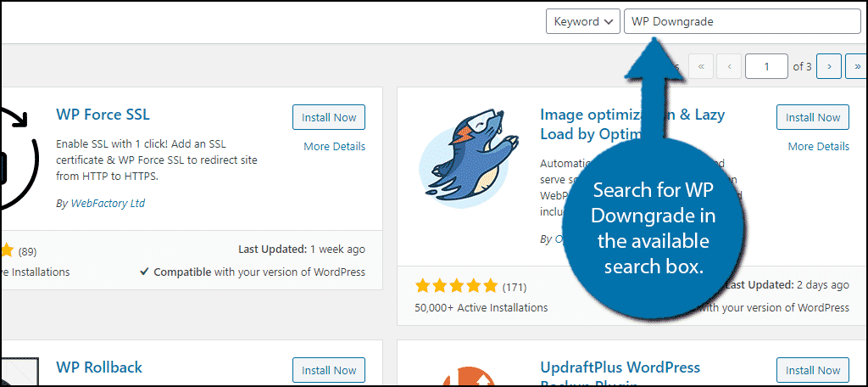Install the WP Force SSL plugin
This screenshot has width=868, height=387.
click(329, 117)
